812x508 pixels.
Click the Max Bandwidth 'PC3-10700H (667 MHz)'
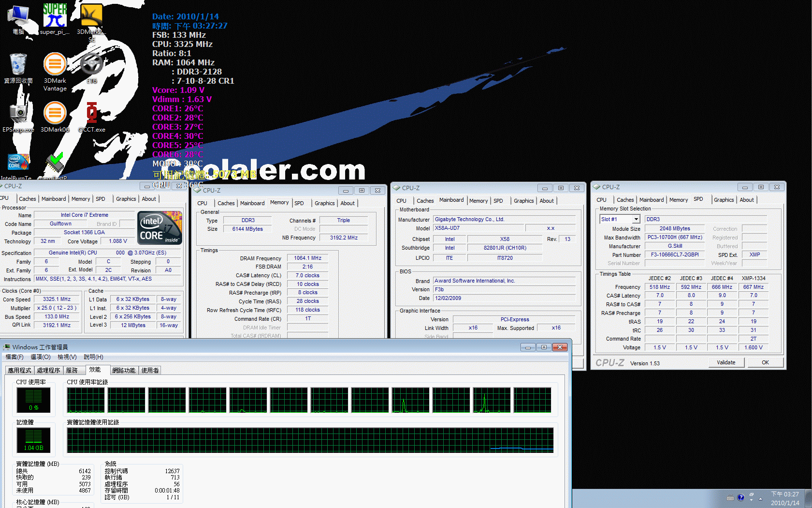pos(675,237)
